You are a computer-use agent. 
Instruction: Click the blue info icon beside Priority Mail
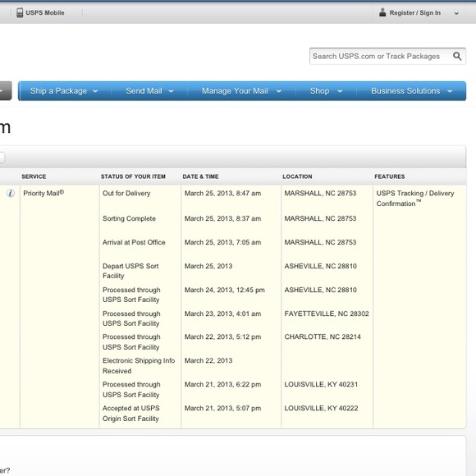(x=11, y=193)
